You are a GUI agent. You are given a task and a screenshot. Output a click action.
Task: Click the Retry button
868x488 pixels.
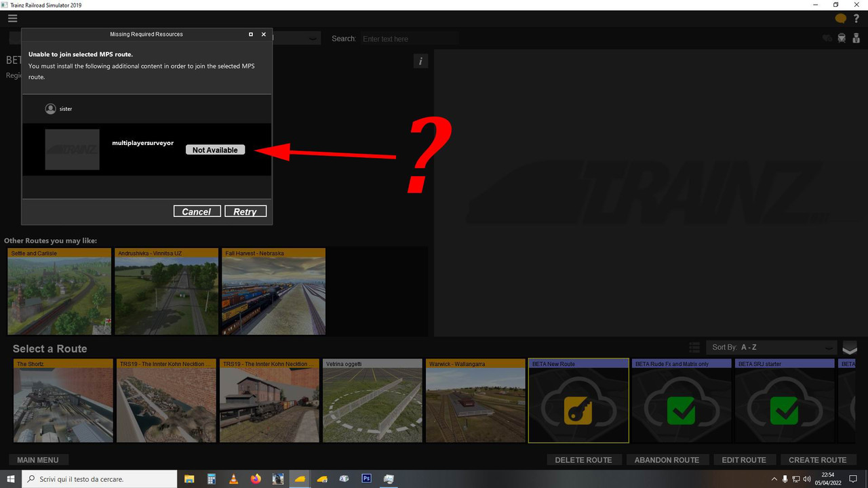point(245,211)
